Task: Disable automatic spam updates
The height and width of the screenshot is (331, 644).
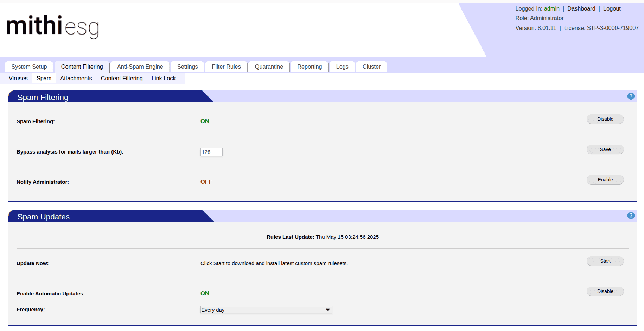Action: (605, 291)
